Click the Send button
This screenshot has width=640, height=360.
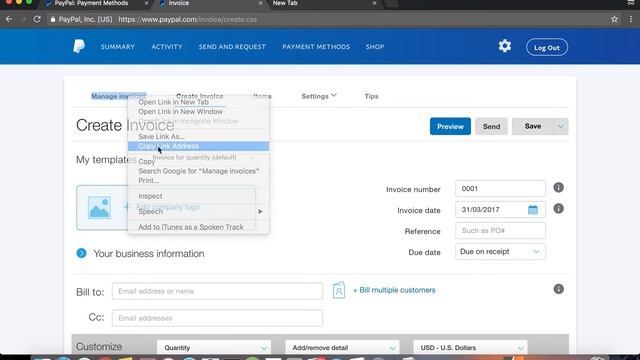(491, 127)
